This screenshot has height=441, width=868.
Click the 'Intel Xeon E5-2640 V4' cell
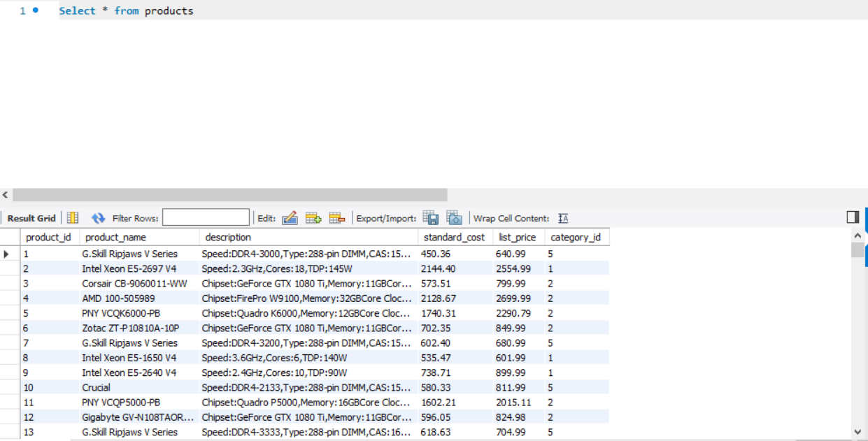pos(140,373)
